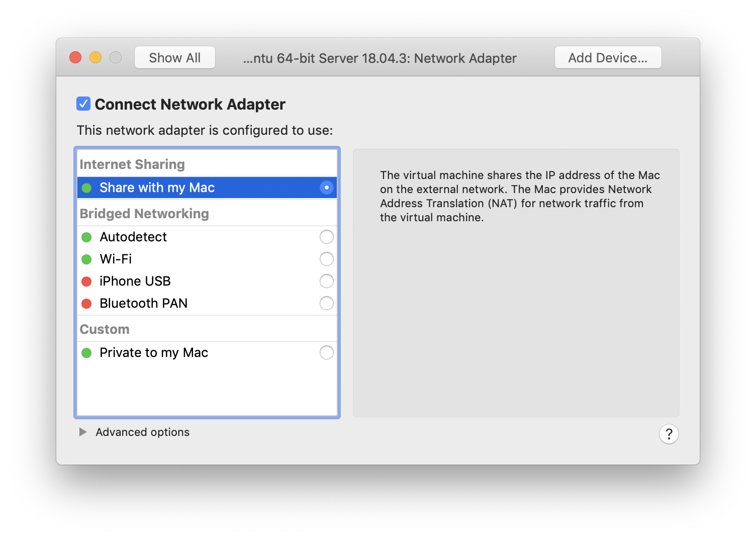Click the Bridged Networking section header
Image resolution: width=756 pixels, height=539 pixels.
(144, 214)
